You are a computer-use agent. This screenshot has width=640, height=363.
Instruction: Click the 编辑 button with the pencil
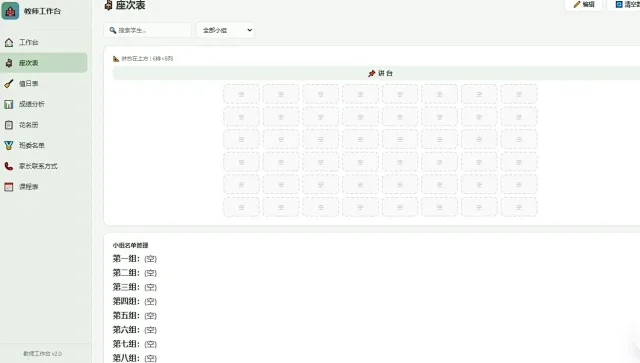point(584,4)
